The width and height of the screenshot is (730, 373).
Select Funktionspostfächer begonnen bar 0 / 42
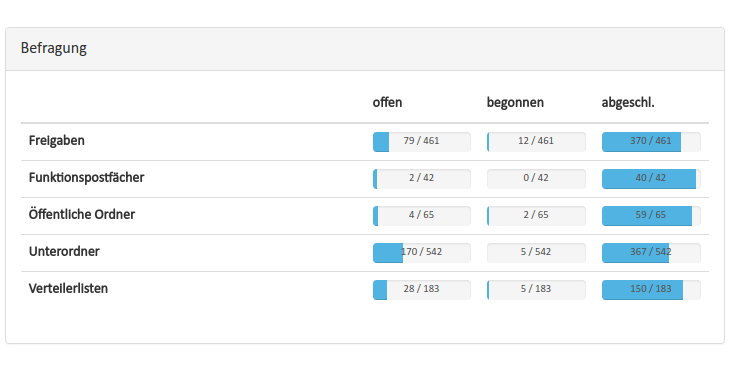536,179
